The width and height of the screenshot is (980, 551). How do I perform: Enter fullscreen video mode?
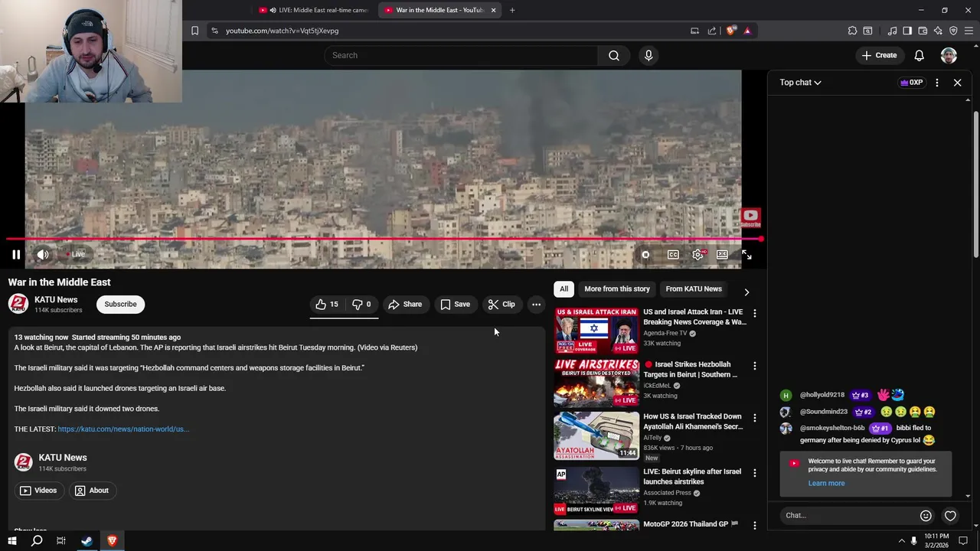(x=746, y=255)
